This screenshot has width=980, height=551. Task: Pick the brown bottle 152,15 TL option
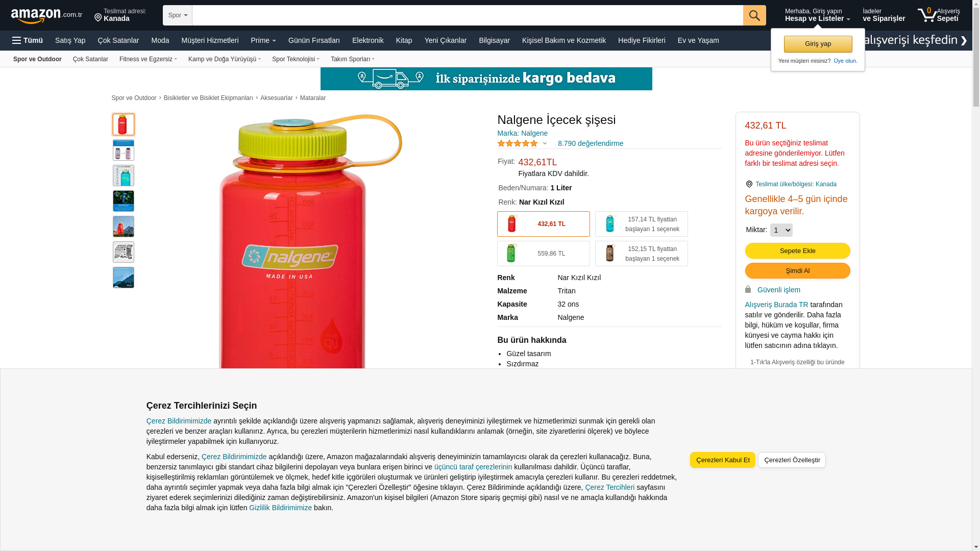coord(642,254)
